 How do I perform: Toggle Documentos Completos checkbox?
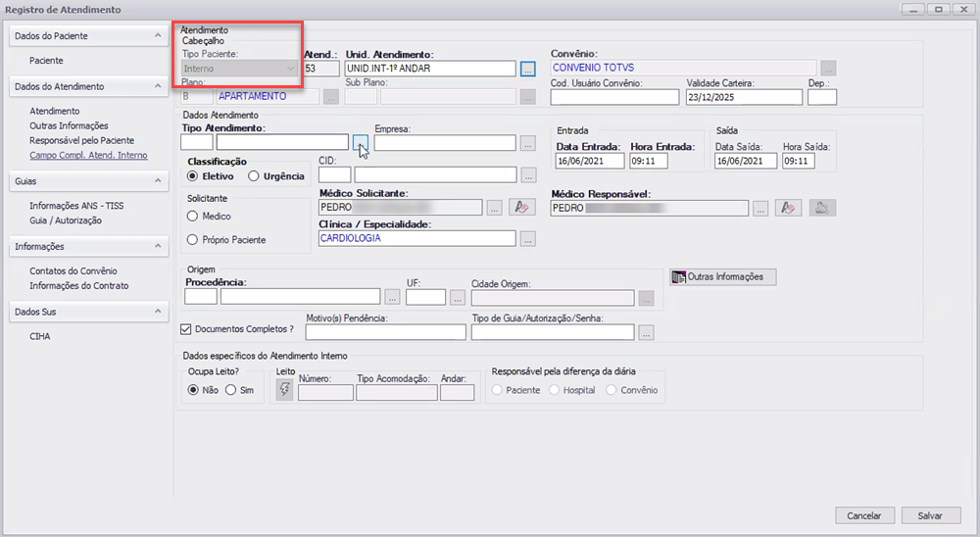185,329
